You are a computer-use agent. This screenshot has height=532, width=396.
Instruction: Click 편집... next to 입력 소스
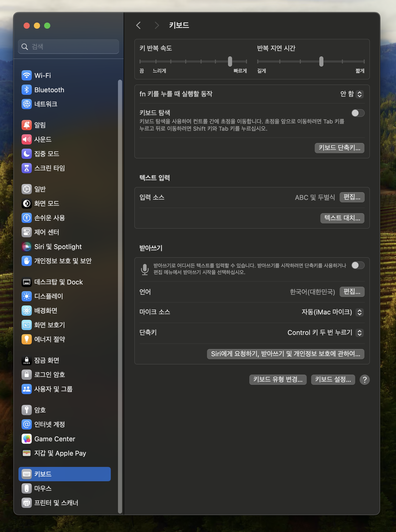point(352,197)
